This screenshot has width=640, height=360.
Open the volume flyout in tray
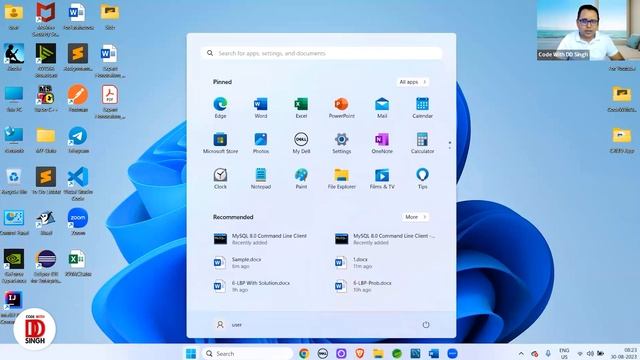590,353
